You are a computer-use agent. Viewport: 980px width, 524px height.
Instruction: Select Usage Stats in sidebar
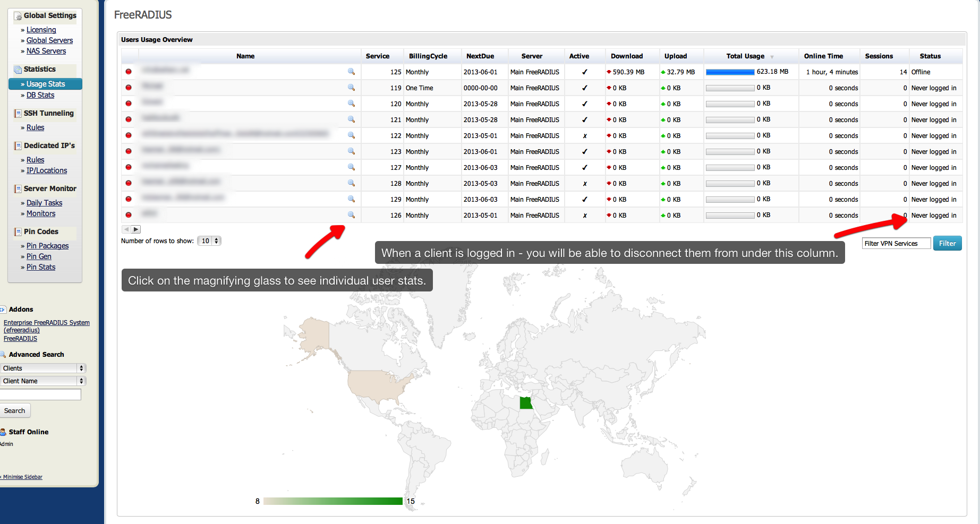tap(45, 84)
